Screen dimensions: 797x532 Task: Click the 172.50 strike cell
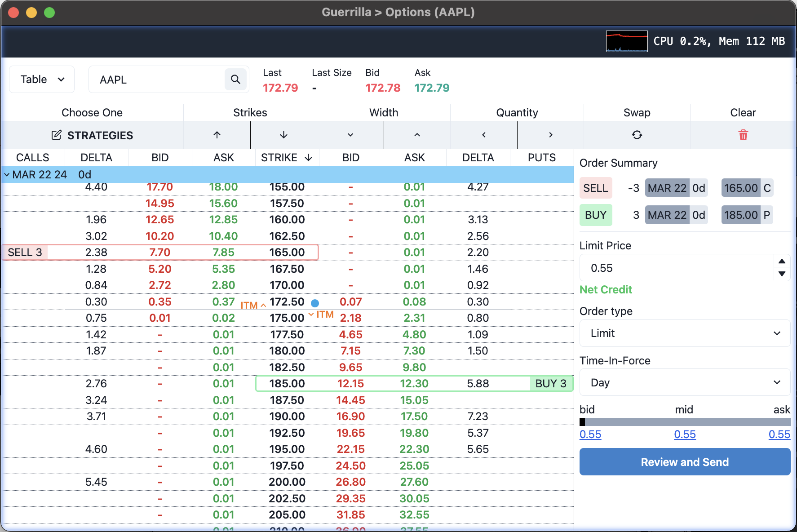[287, 302]
